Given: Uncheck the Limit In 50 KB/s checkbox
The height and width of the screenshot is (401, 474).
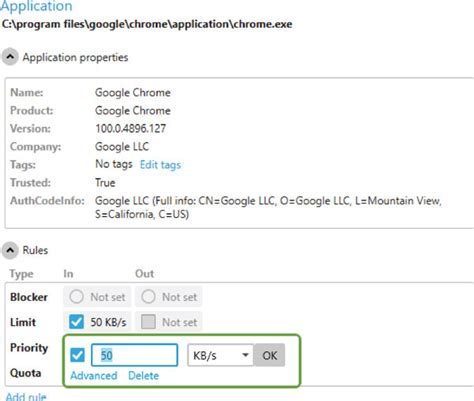Looking at the screenshot, I should pos(76,322).
